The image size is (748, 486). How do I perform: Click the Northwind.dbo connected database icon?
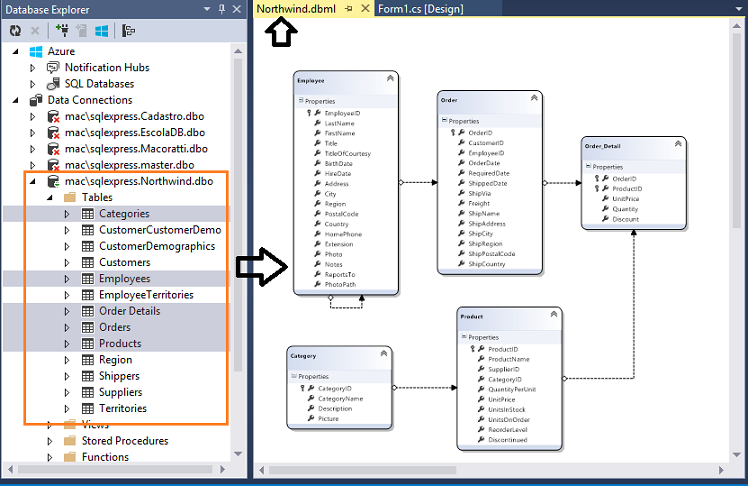point(53,181)
